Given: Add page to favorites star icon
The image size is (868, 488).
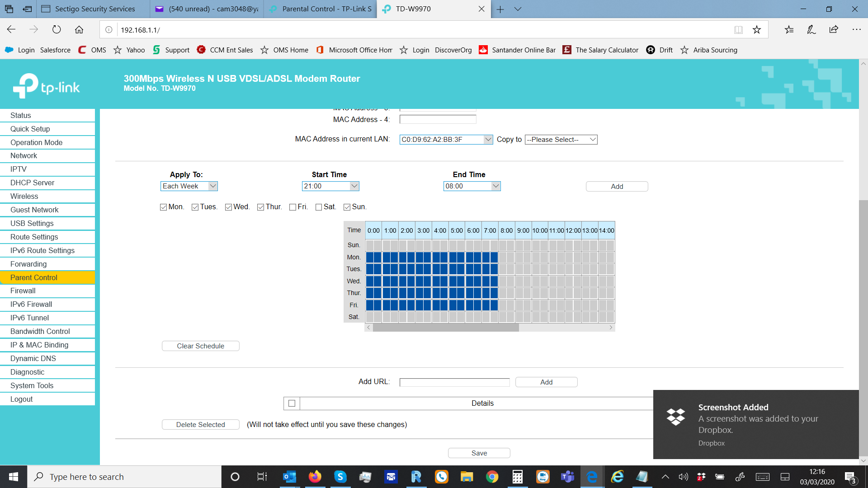Looking at the screenshot, I should [756, 30].
